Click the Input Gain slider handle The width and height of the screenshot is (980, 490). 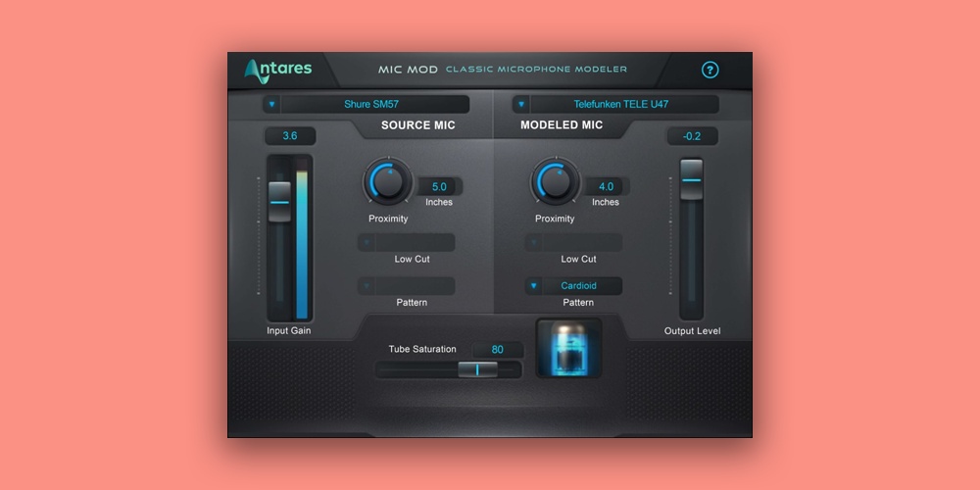pos(279,201)
